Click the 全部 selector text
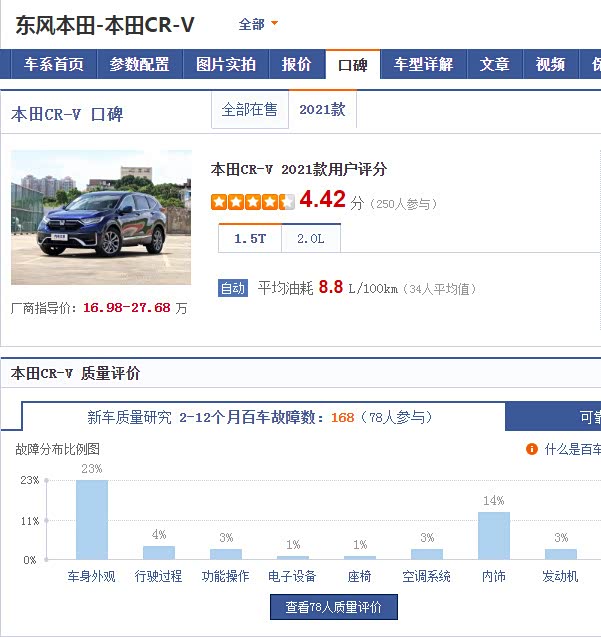The height and width of the screenshot is (638, 601). [251, 24]
